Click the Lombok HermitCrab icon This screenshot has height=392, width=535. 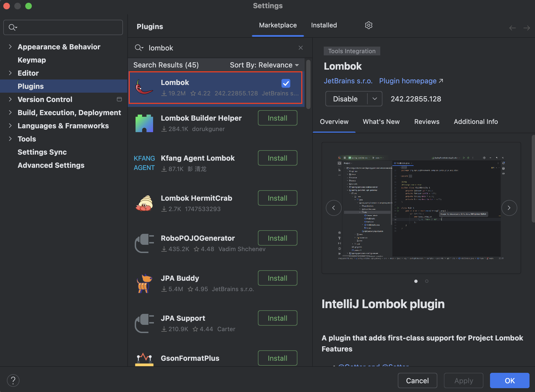click(x=144, y=203)
